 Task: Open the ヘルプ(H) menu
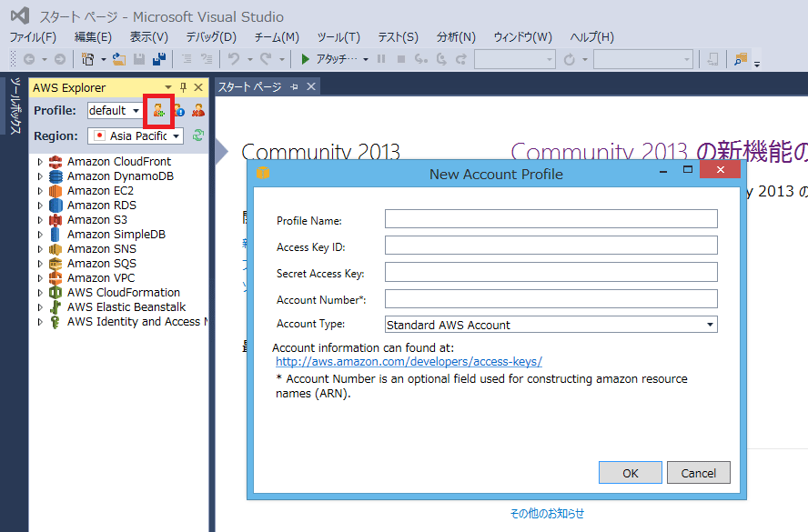pyautogui.click(x=592, y=37)
